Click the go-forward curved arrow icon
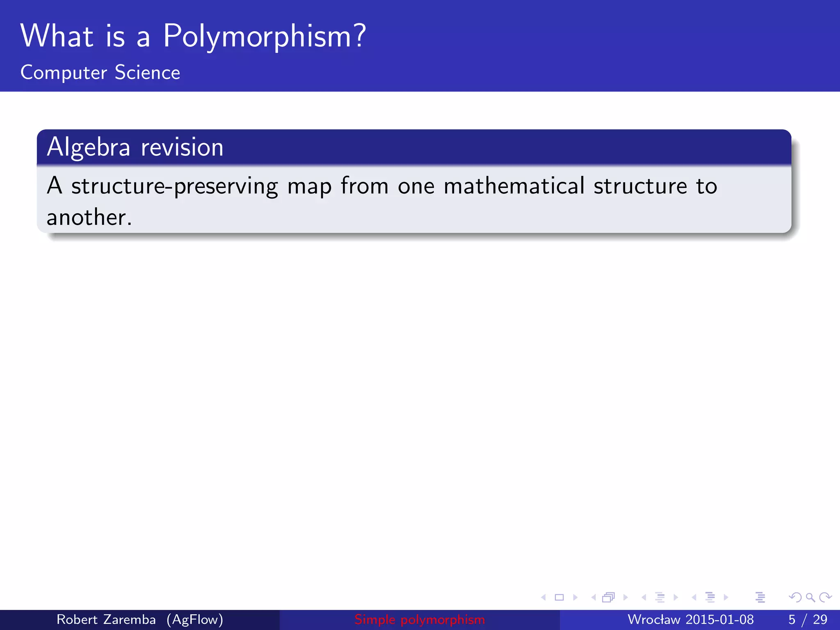The height and width of the screenshot is (630, 840). pos(825,598)
